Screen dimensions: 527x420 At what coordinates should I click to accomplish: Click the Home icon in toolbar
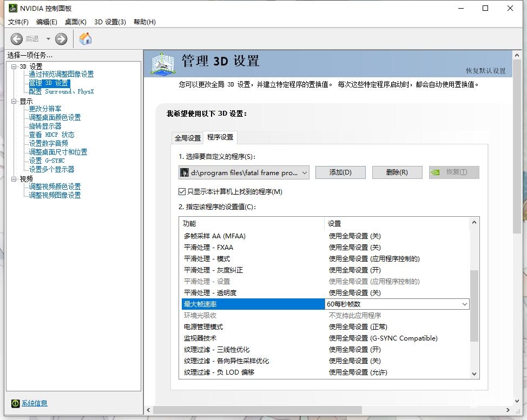point(85,38)
